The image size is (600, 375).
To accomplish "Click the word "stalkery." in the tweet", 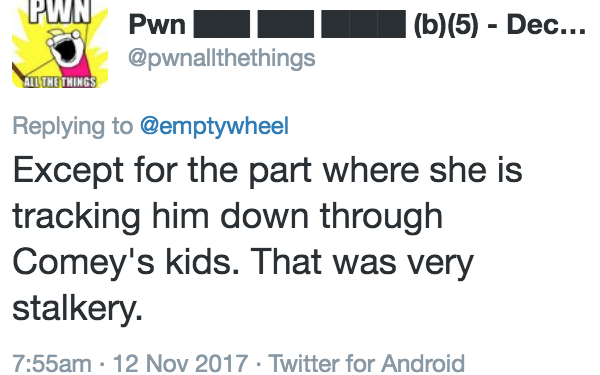I will (78, 309).
